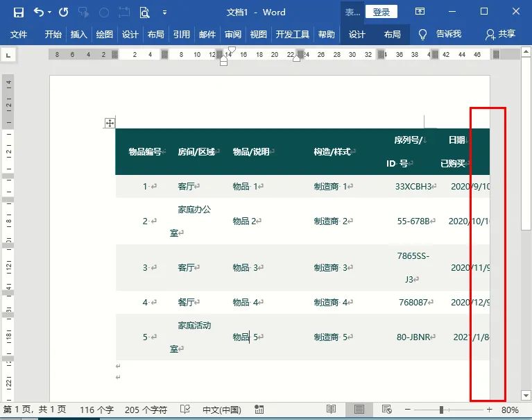Switch to the 邮件 tab
The width and height of the screenshot is (532, 420).
(207, 34)
